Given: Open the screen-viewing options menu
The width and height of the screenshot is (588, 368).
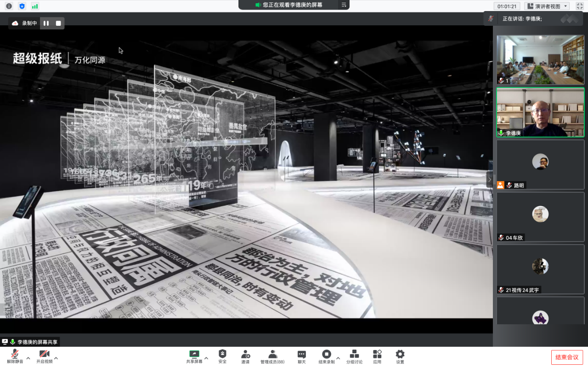Looking at the screenshot, I should pos(344,5).
